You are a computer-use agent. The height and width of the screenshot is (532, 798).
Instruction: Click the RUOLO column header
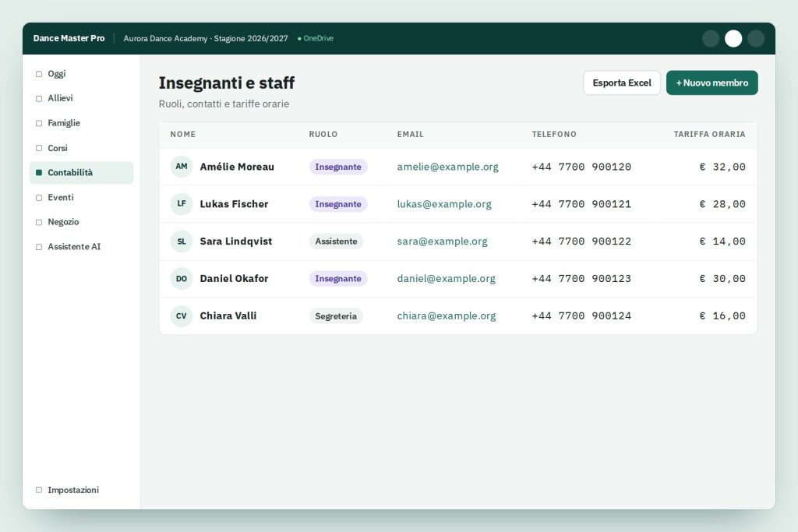pyautogui.click(x=323, y=134)
